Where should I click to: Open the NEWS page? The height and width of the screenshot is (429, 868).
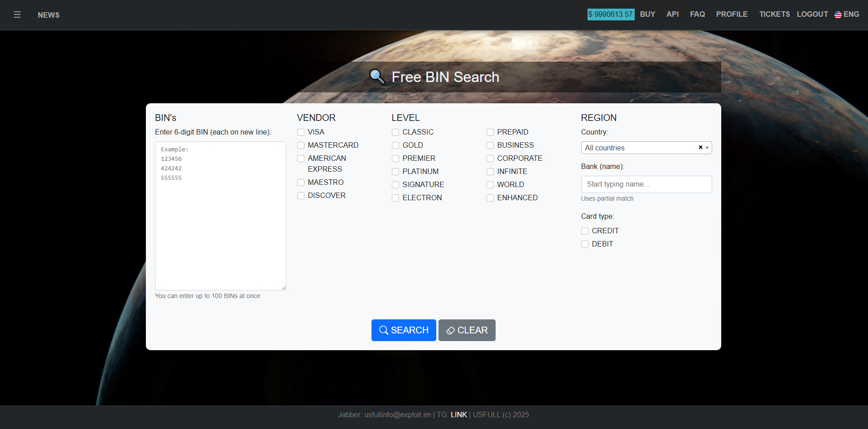(48, 15)
